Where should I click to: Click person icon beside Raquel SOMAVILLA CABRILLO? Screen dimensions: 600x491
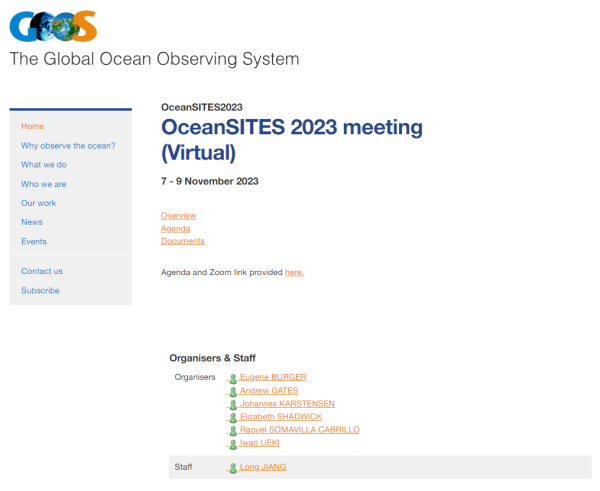point(233,431)
